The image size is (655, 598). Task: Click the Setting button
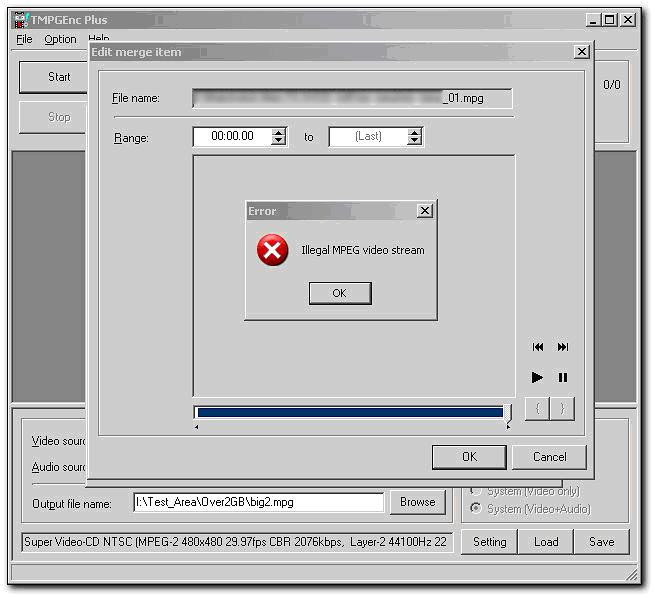(490, 542)
